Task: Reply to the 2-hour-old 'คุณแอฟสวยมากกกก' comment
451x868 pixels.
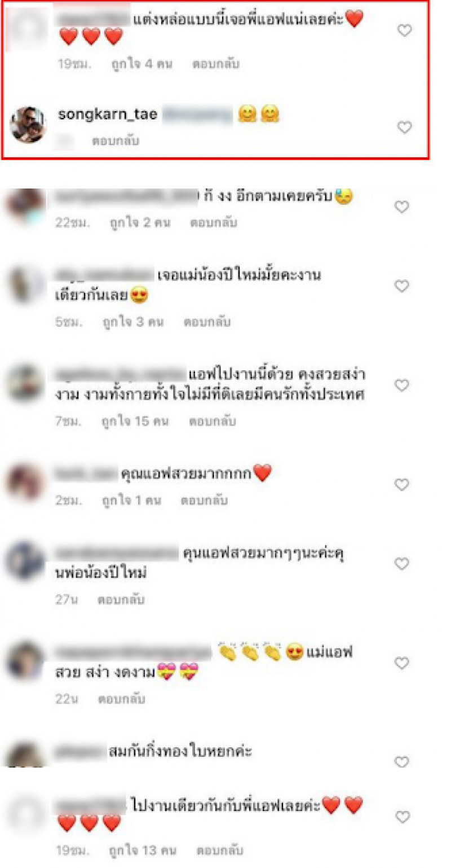Action: tap(204, 501)
